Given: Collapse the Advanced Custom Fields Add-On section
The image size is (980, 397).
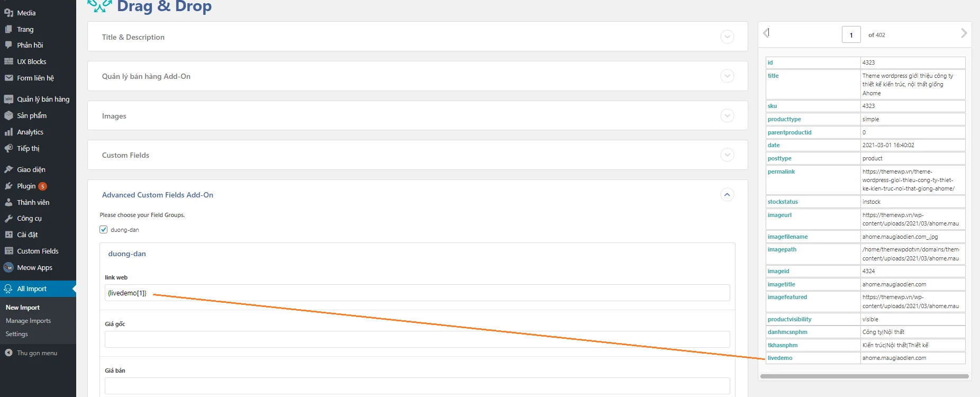Looking at the screenshot, I should coord(727,195).
